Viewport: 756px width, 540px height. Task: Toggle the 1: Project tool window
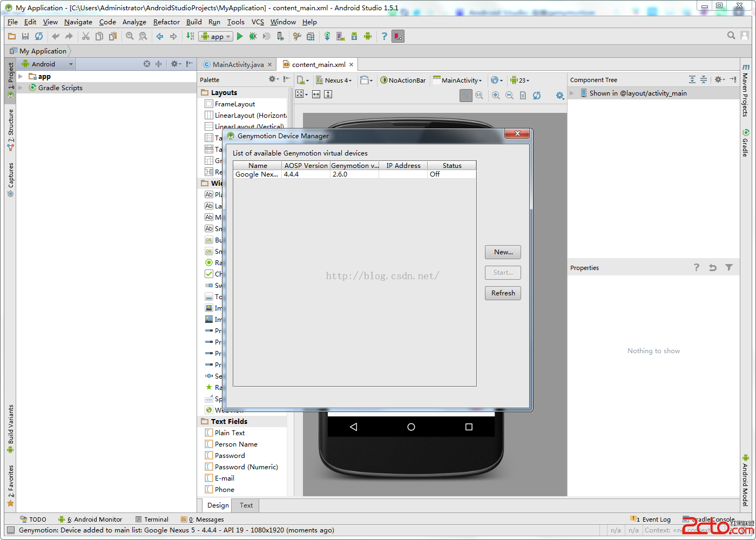(x=10, y=80)
